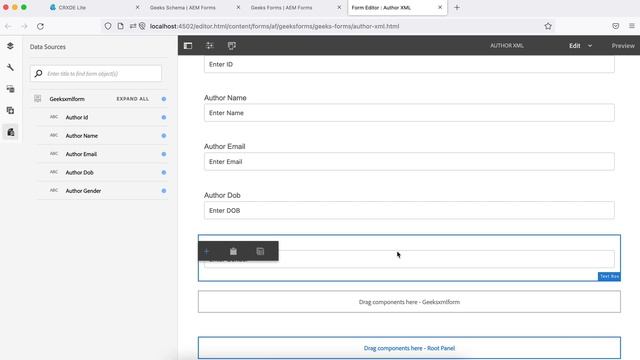Close the CRXDE Lite tab
Image resolution: width=640 pixels, height=360 pixels.
(137, 7)
